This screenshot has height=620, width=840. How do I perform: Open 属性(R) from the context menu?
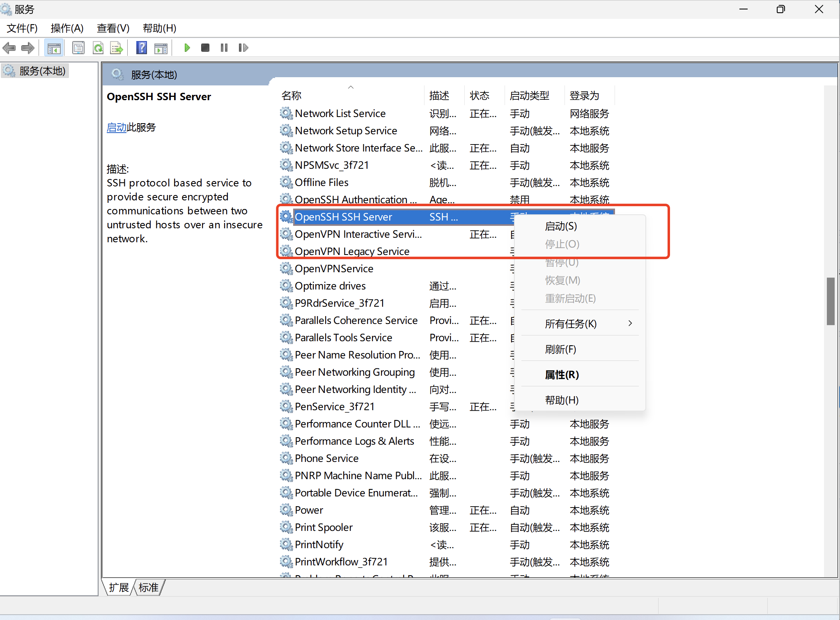click(561, 374)
